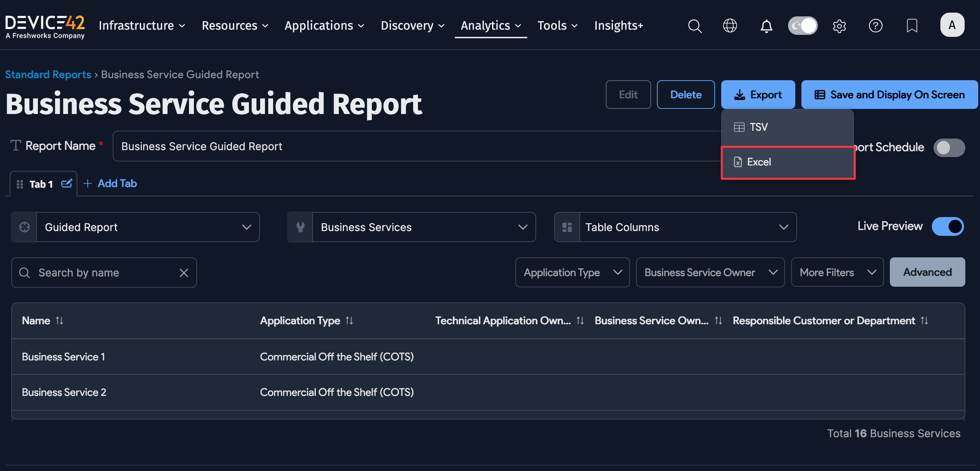980x471 pixels.
Task: Toggle the Report Schedule switch
Action: click(x=949, y=147)
